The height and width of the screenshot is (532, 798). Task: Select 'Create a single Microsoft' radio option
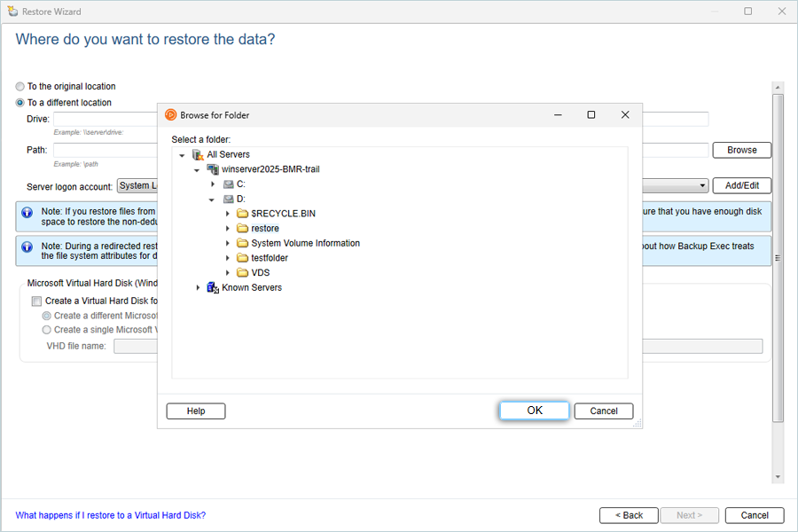[47, 330]
